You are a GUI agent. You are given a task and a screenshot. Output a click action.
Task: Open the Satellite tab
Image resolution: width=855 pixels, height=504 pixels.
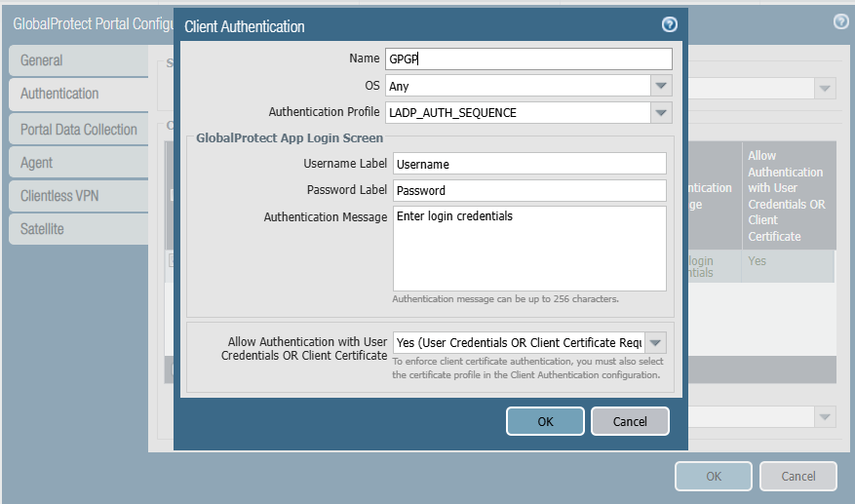[79, 229]
